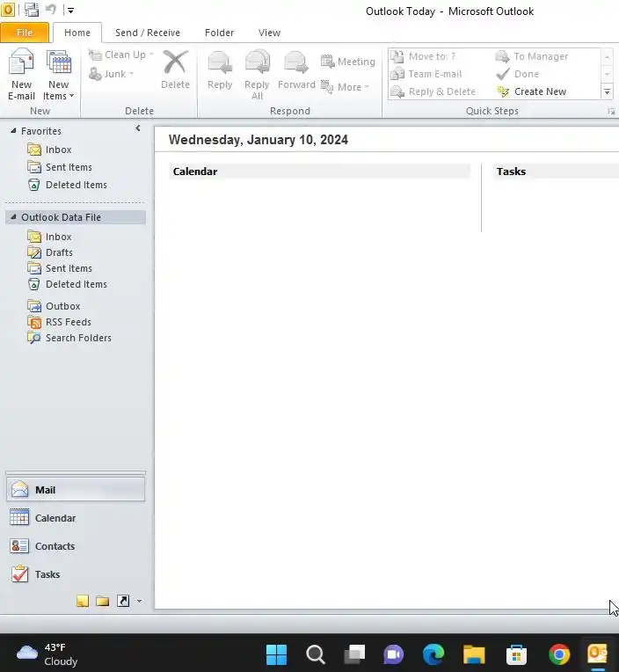Screen dimensions: 619x672
Task: Switch to Contacts in navigation pane
Action: [76, 546]
